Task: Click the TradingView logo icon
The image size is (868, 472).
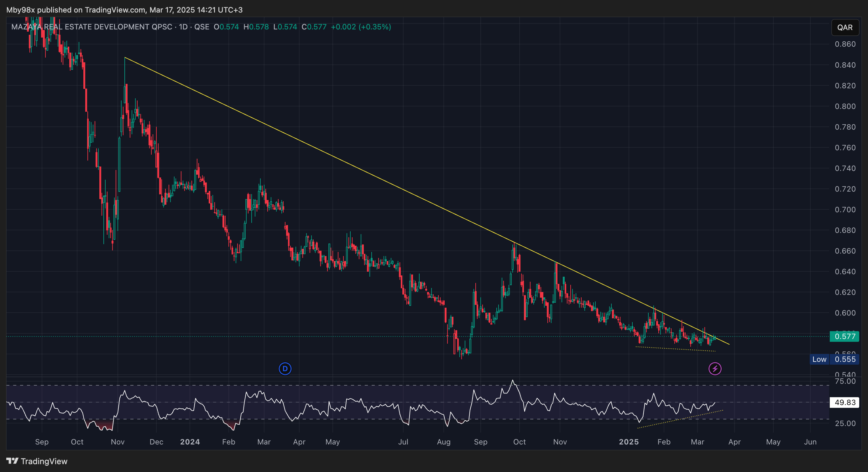Action: tap(12, 461)
